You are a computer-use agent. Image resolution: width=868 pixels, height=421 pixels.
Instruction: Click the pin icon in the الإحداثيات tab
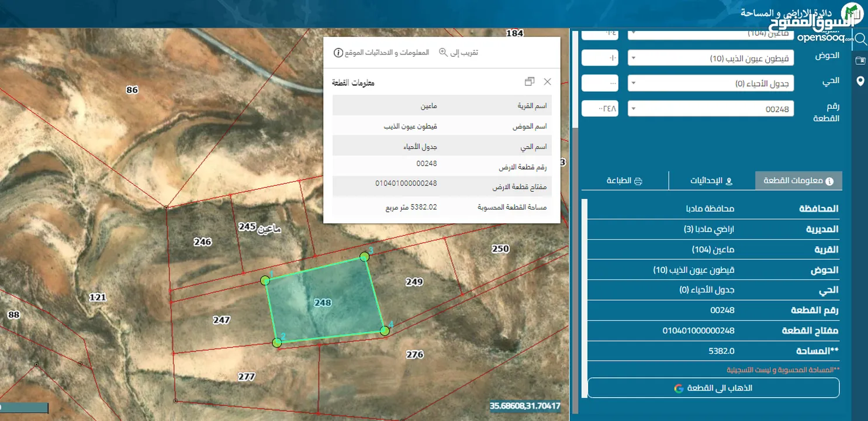point(729,181)
